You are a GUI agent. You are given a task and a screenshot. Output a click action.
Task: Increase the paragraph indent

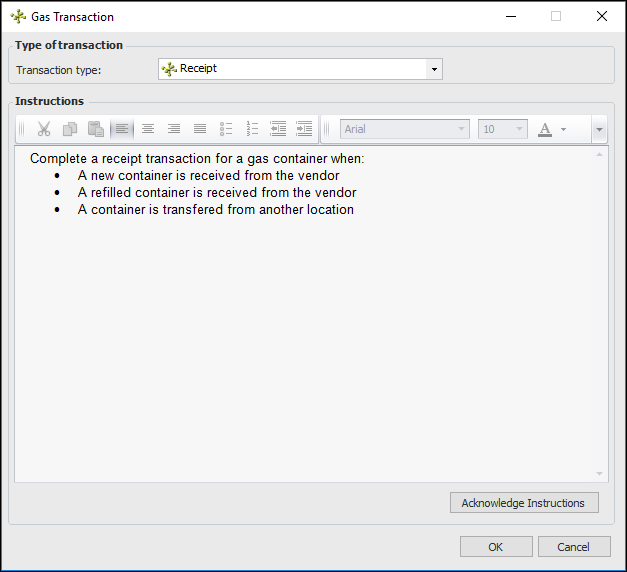[x=304, y=129]
